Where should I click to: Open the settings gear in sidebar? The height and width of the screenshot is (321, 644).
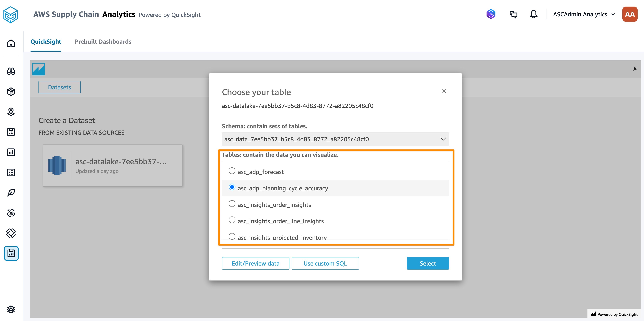(x=11, y=309)
